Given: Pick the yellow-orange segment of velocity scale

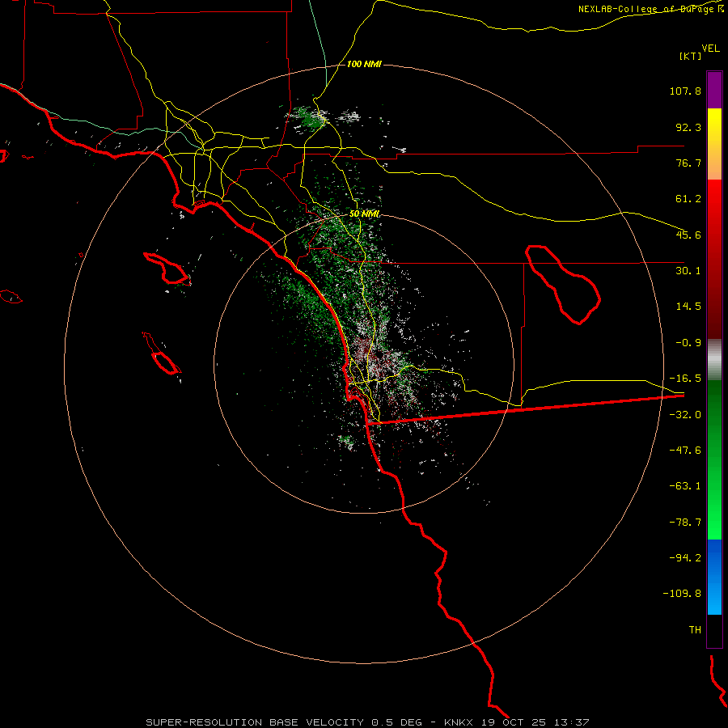Looking at the screenshot, I should 714,144.
